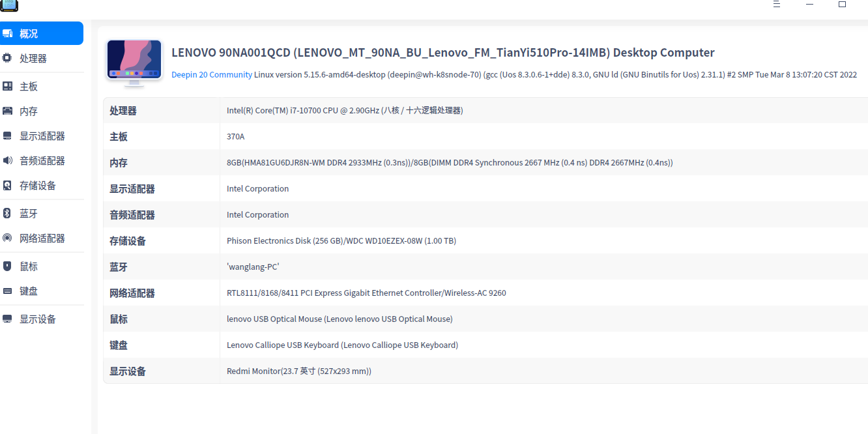This screenshot has width=868, height=434.
Task: Click the 音频适配器 speaker icon
Action: [x=8, y=160]
